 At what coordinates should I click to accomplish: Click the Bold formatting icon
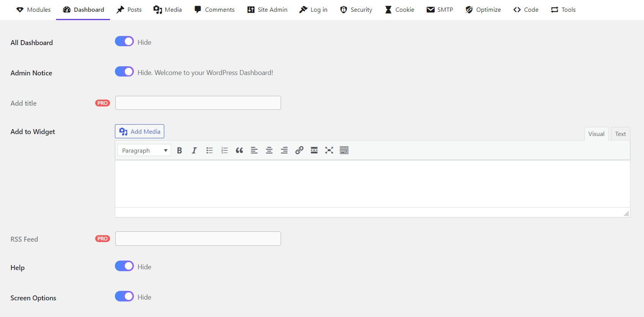point(179,150)
